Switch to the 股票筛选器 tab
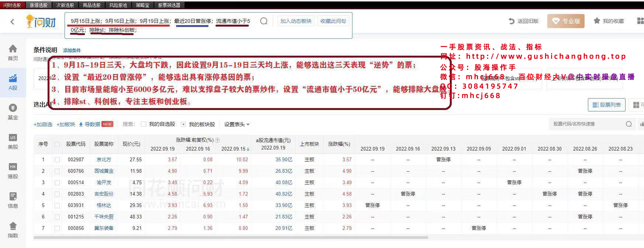The image size is (644, 248). click(169, 5)
